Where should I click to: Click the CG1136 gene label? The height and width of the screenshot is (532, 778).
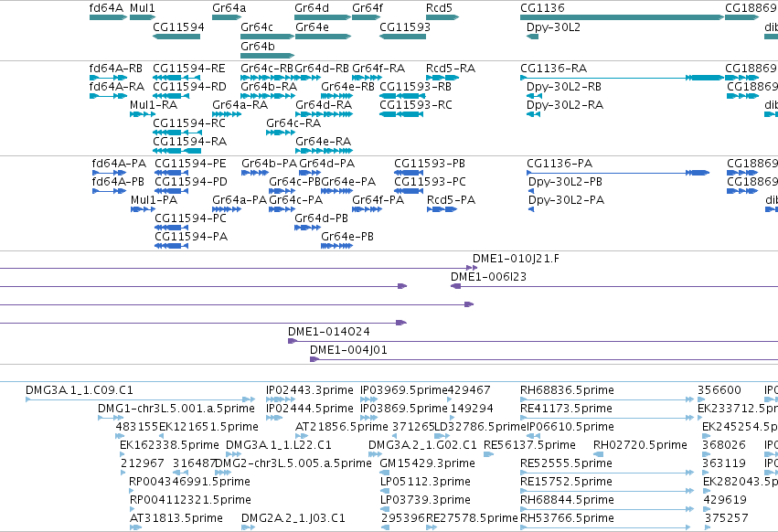[x=542, y=8]
